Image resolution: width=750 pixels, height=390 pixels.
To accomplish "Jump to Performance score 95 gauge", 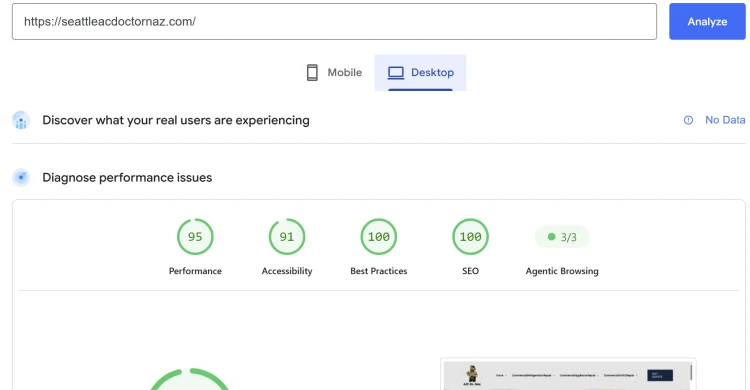I will click(195, 236).
